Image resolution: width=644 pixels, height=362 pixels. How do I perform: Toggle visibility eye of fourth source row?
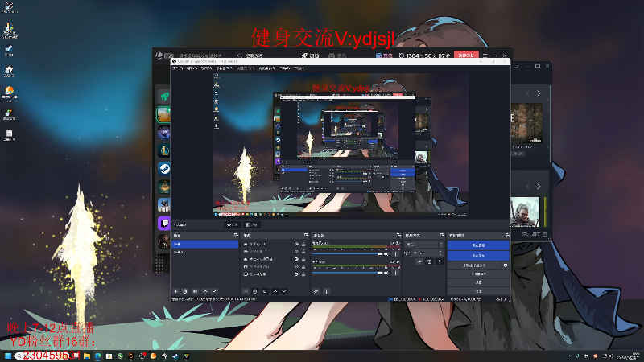pos(296,266)
